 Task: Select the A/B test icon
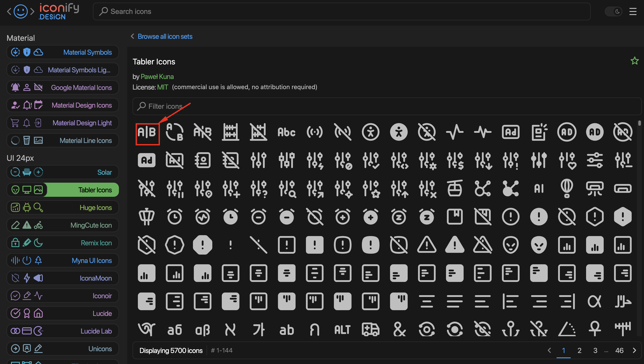pos(147,132)
